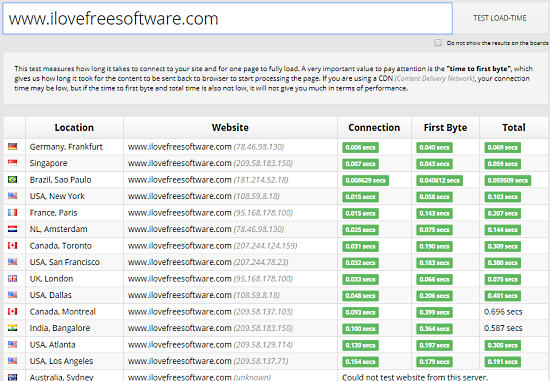The width and height of the screenshot is (550, 381).
Task: Click the 0.059509 secs total badge
Action: click(508, 180)
